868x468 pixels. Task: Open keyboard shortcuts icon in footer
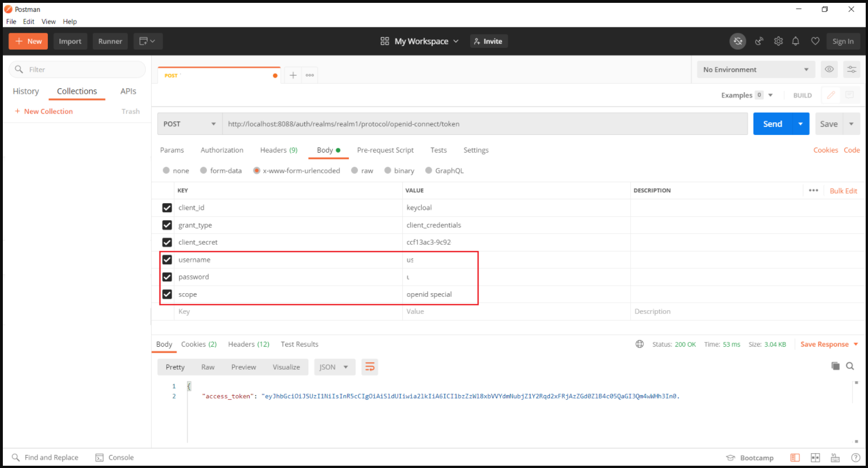[836, 458]
